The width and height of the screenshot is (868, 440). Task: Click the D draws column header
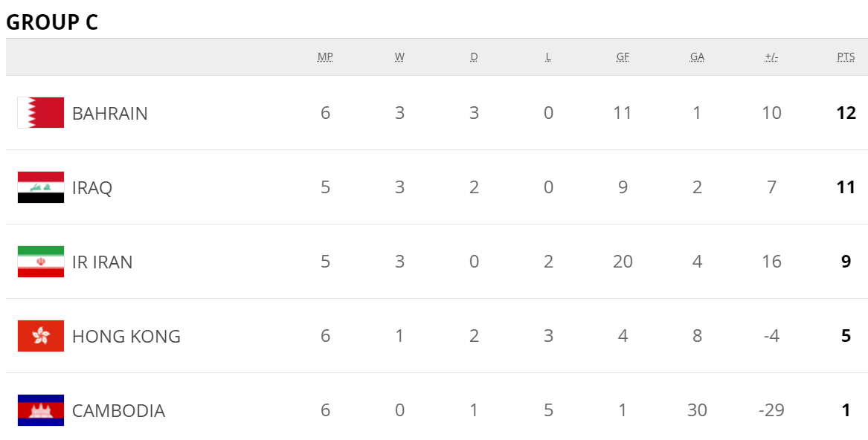(474, 57)
